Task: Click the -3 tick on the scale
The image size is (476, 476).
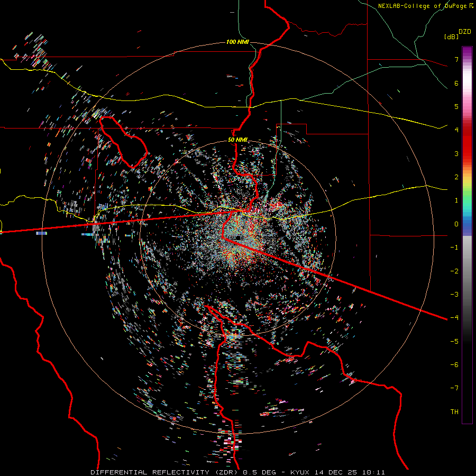Action: (454, 295)
